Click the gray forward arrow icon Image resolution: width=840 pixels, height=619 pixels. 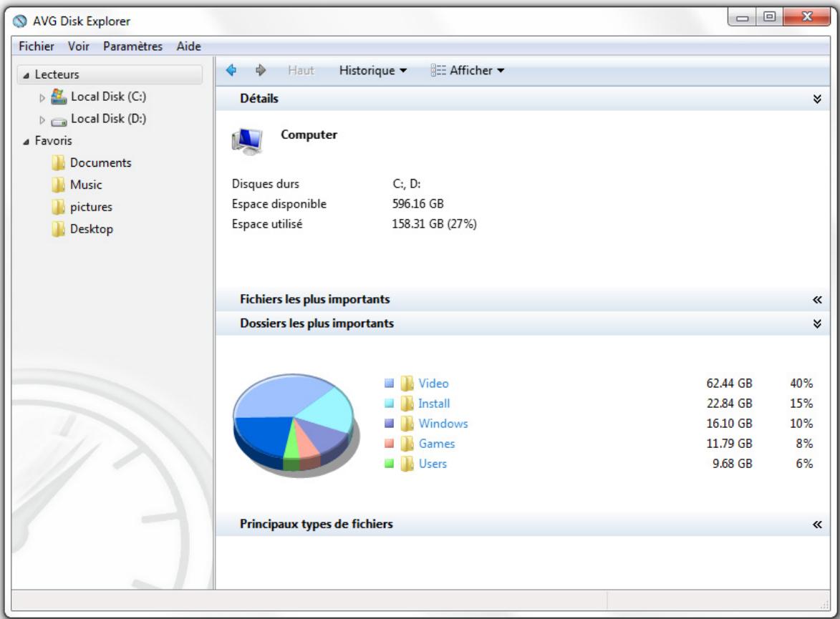(x=261, y=70)
